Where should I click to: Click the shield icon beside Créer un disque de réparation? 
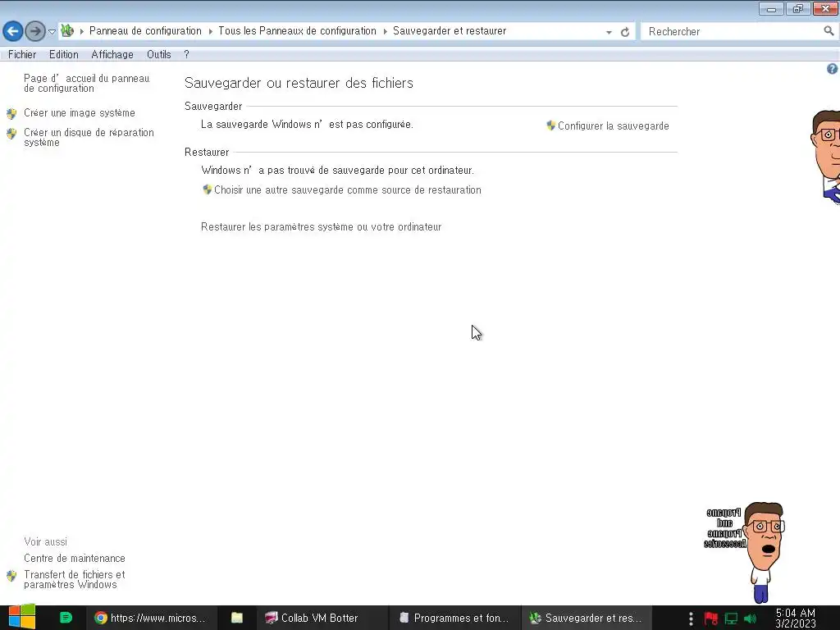pyautogui.click(x=11, y=134)
